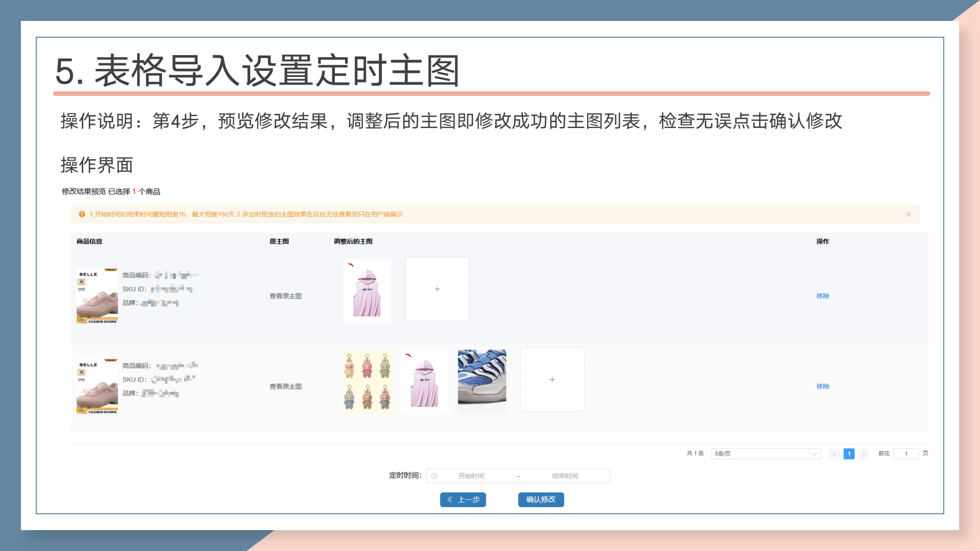Close the orange warning notice banner
This screenshot has height=551, width=980.
click(909, 214)
